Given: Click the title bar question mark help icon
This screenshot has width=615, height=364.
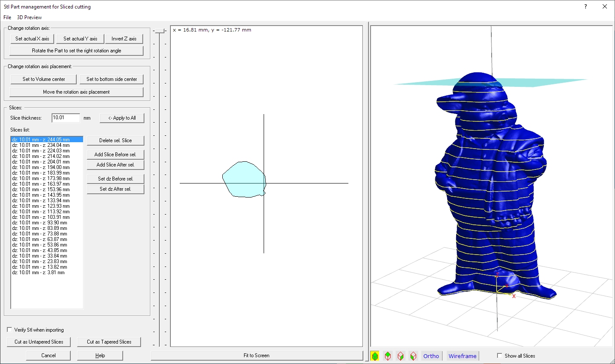Looking at the screenshot, I should pos(586,6).
